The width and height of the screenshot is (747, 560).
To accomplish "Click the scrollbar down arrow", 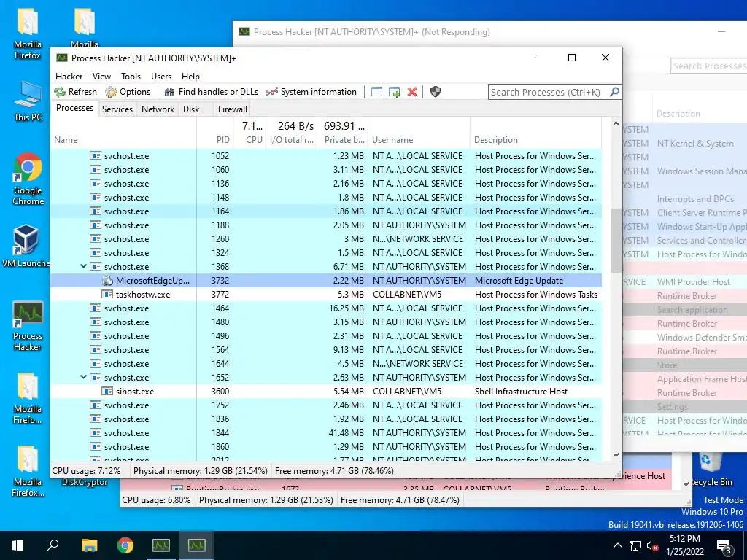I will (x=616, y=455).
